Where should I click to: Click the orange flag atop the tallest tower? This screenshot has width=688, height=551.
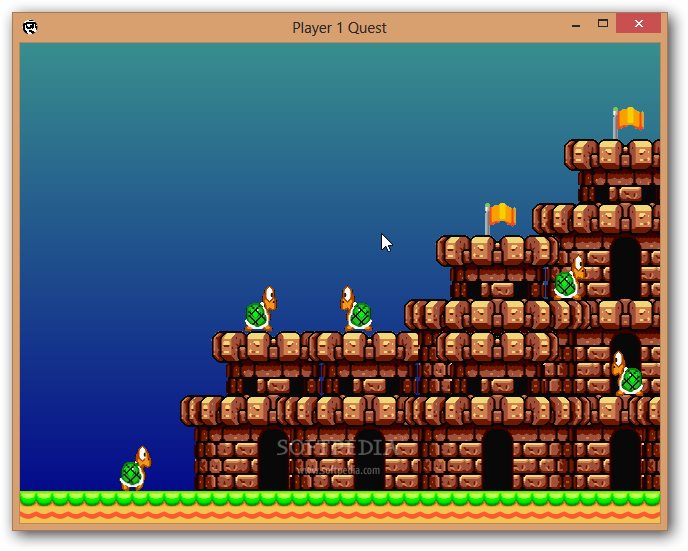tap(629, 122)
